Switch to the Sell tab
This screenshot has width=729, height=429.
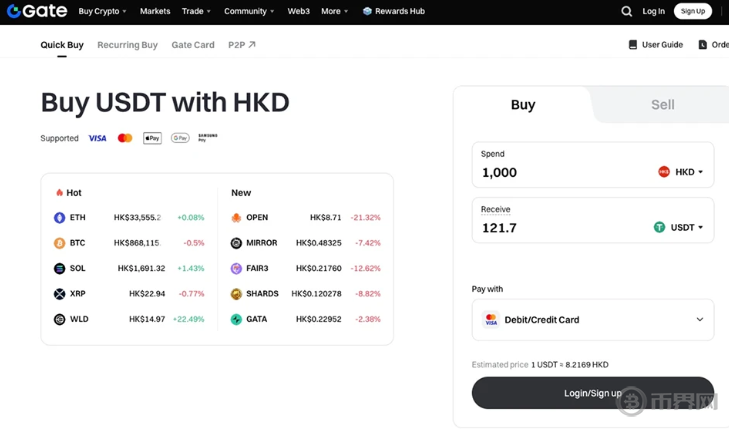tap(662, 105)
